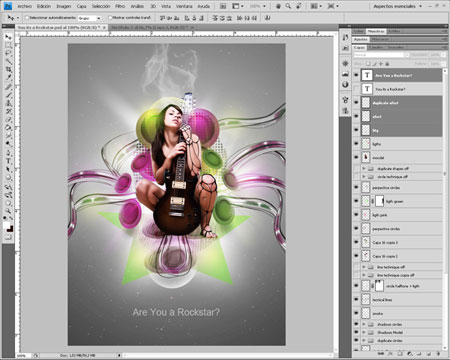Show the 'circle technique off' group

coord(356,177)
